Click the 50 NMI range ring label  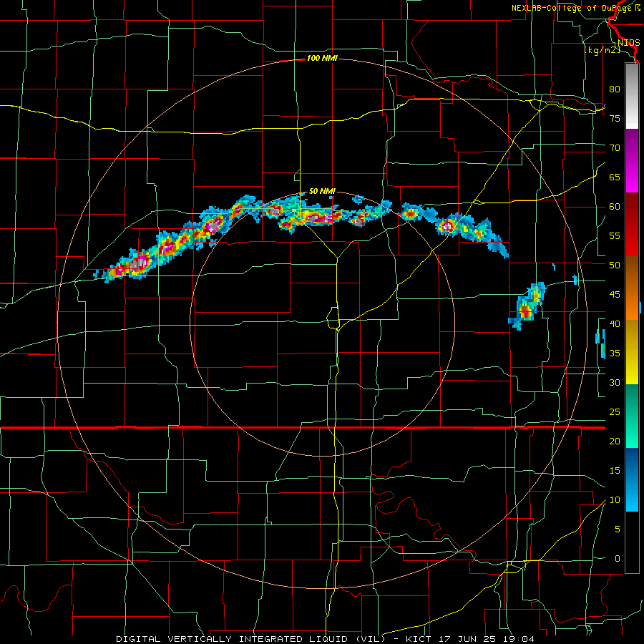click(x=322, y=191)
